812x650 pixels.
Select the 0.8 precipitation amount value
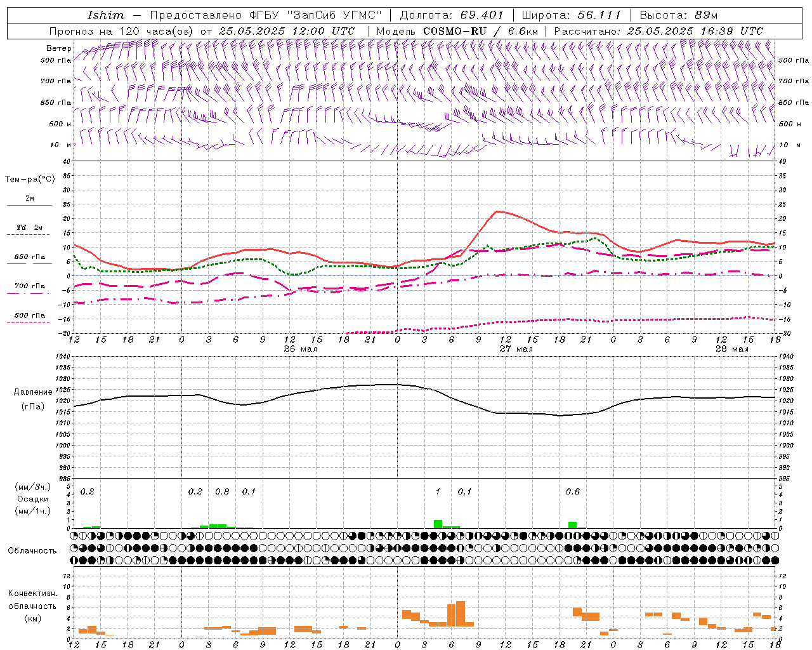point(222,492)
